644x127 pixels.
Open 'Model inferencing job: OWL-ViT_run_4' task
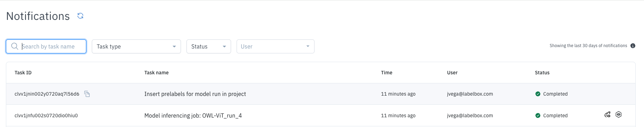coord(193,115)
